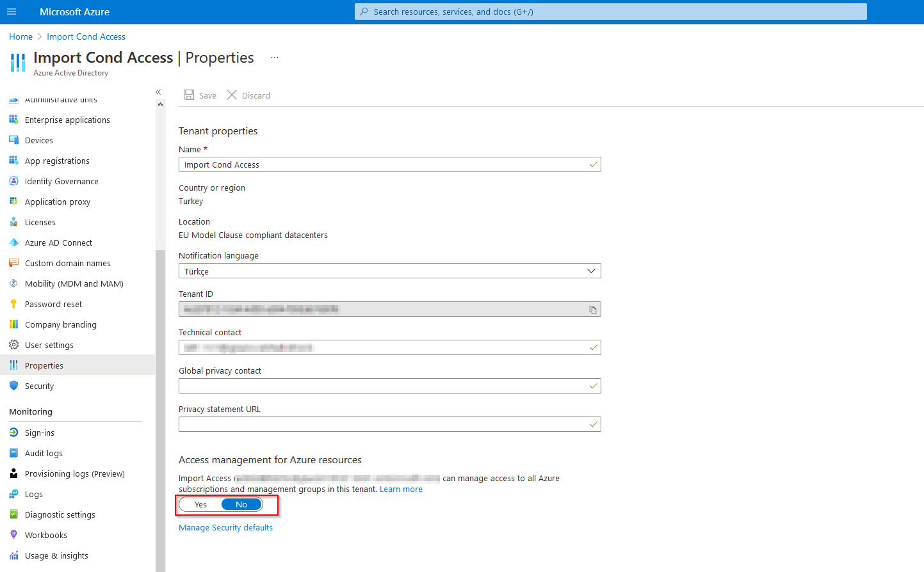Open Password reset menu item
The height and width of the screenshot is (572, 924).
(x=53, y=304)
